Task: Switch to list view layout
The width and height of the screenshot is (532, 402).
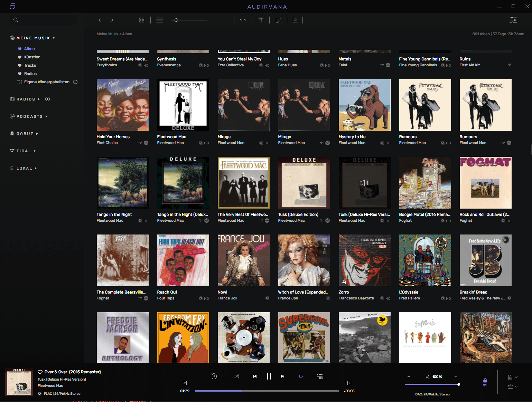Action: click(x=159, y=20)
